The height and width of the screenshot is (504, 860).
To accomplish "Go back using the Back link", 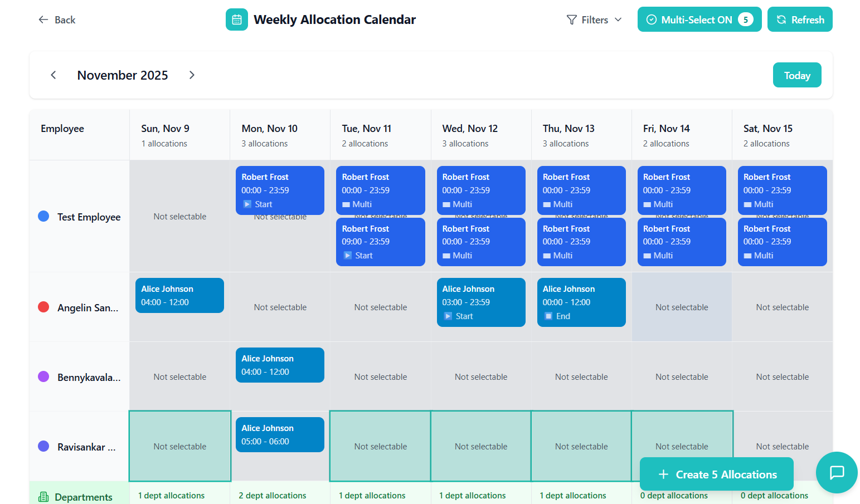I will 57,20.
